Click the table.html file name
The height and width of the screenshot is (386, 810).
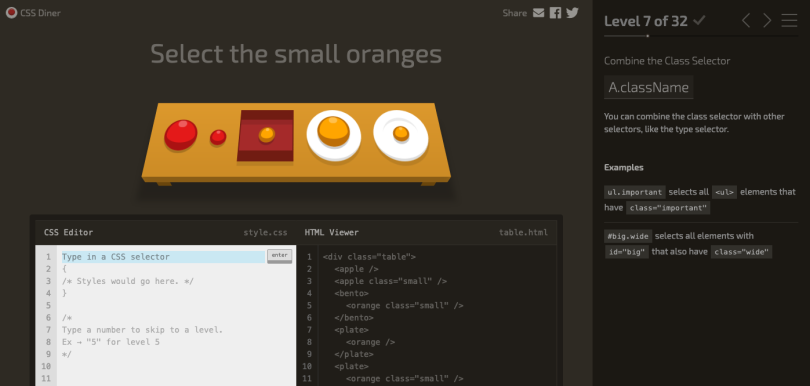tap(523, 233)
